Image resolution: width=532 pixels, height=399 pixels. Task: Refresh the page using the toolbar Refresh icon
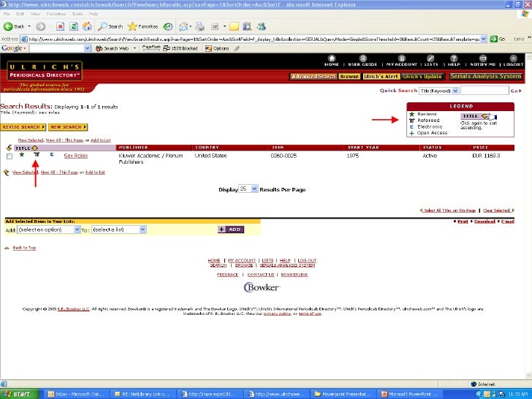pos(74,26)
